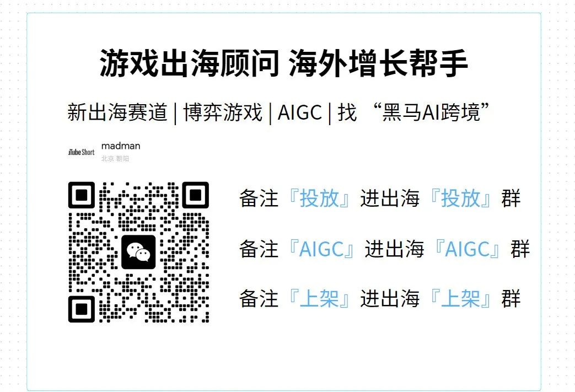Screen dimensions: 575x392
Task: Select the black AIGC subtitle item
Action: (299, 112)
